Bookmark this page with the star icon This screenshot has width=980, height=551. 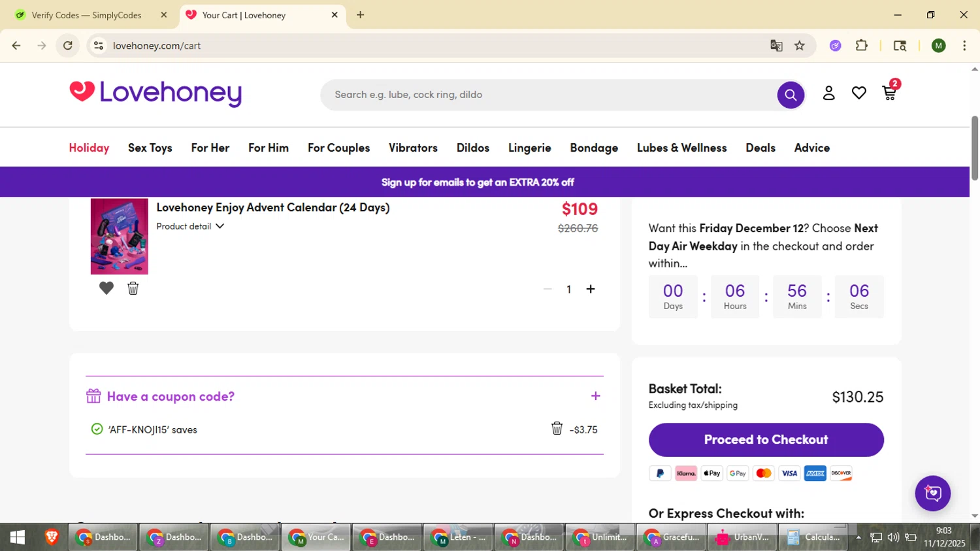pyautogui.click(x=800, y=46)
